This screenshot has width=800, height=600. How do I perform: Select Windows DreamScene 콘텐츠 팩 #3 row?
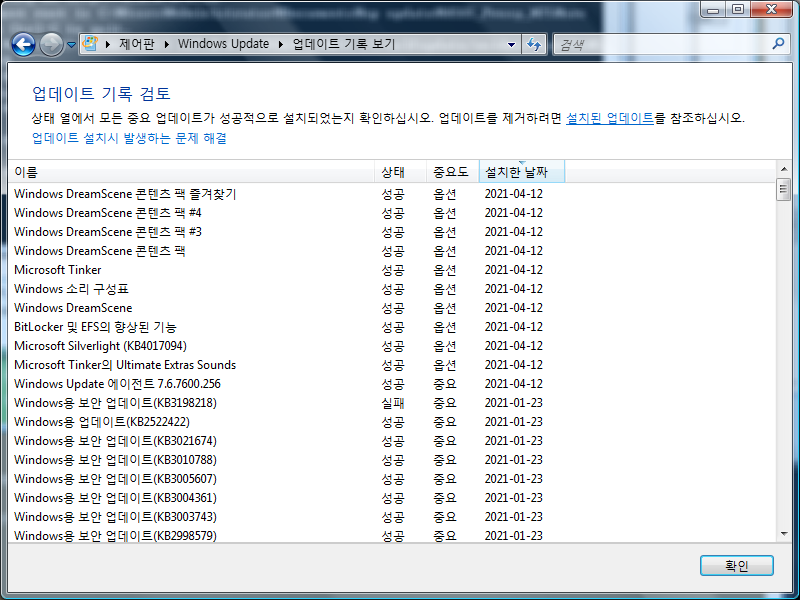pyautogui.click(x=392, y=232)
